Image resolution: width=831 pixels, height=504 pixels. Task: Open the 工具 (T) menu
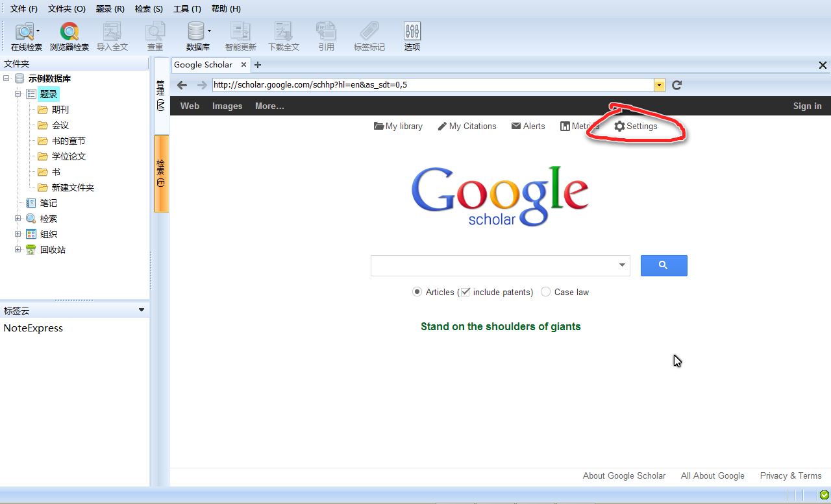click(x=187, y=8)
